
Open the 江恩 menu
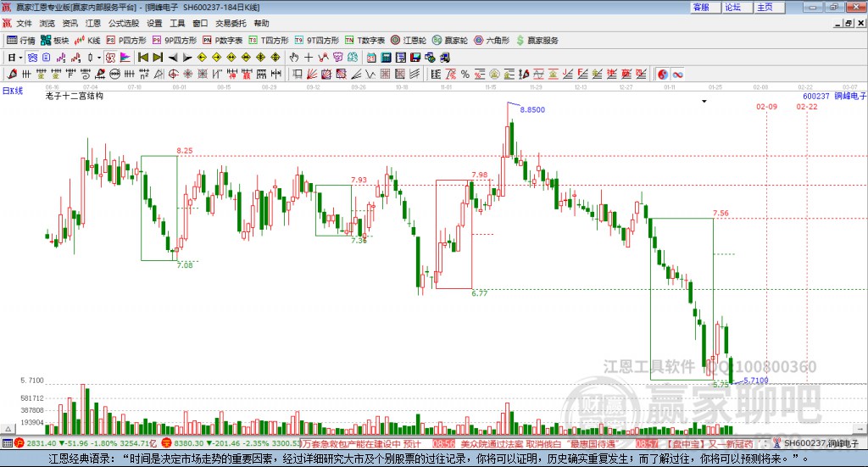93,23
